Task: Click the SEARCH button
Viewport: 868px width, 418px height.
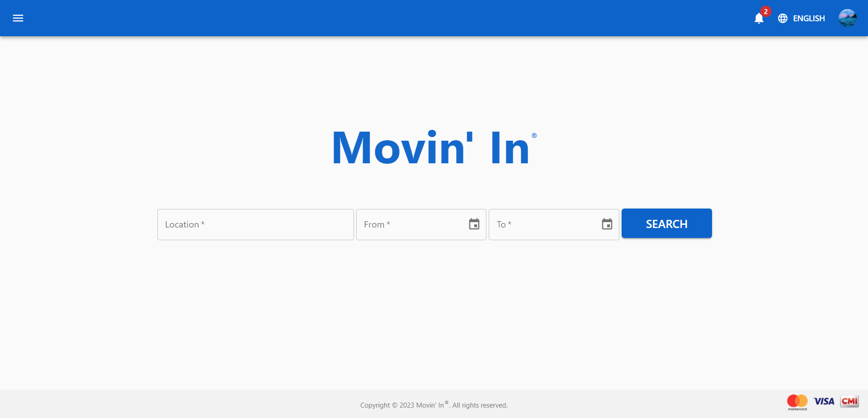Action: [x=667, y=223]
